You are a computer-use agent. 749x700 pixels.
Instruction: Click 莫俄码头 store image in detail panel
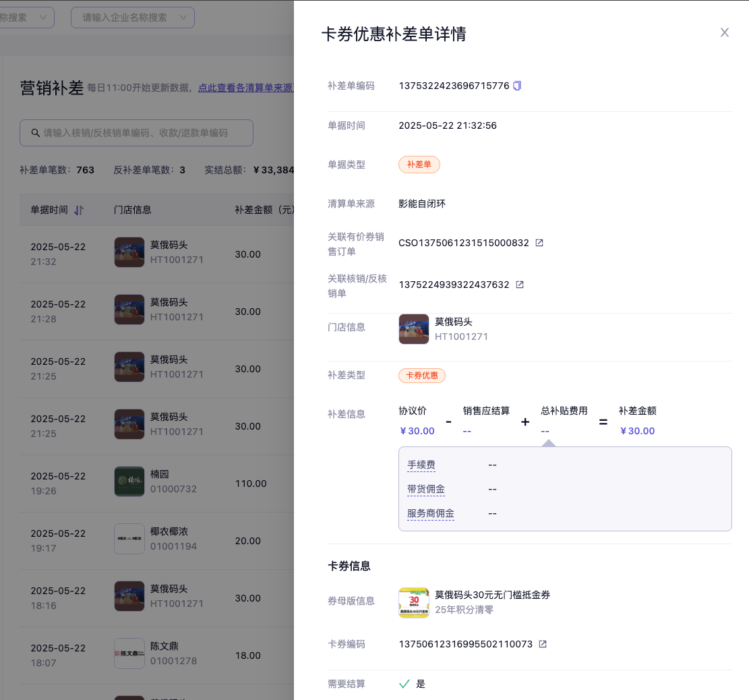click(413, 329)
